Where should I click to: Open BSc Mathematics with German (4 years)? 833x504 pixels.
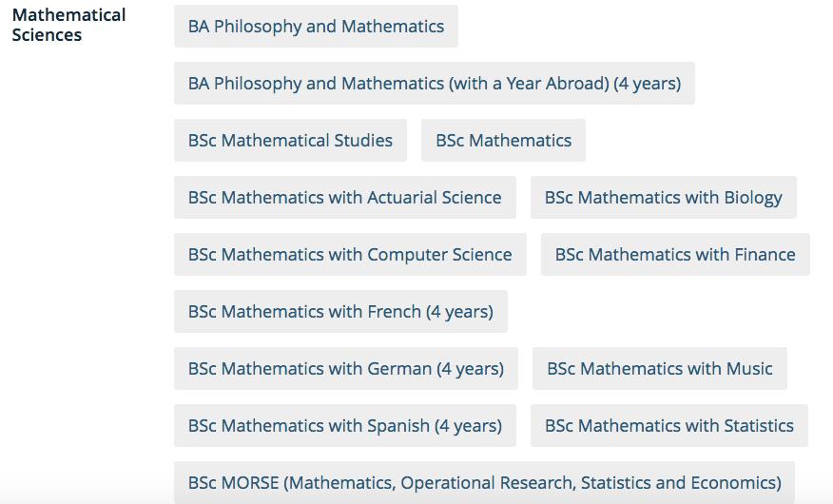(x=345, y=369)
